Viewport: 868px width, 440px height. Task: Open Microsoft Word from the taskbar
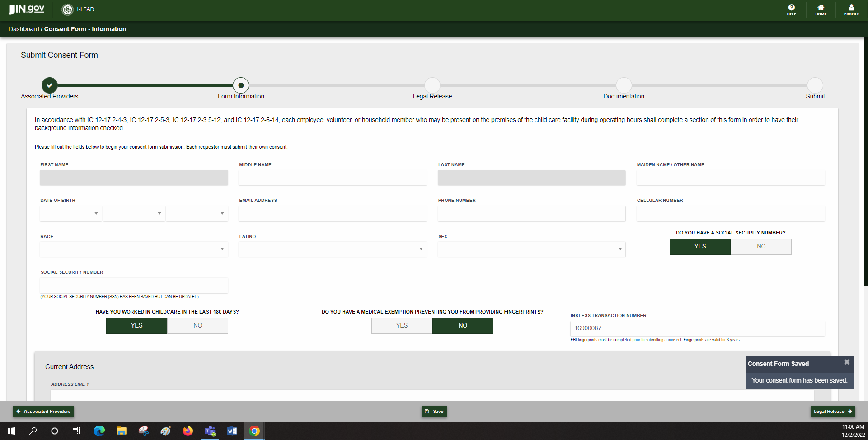pos(232,431)
